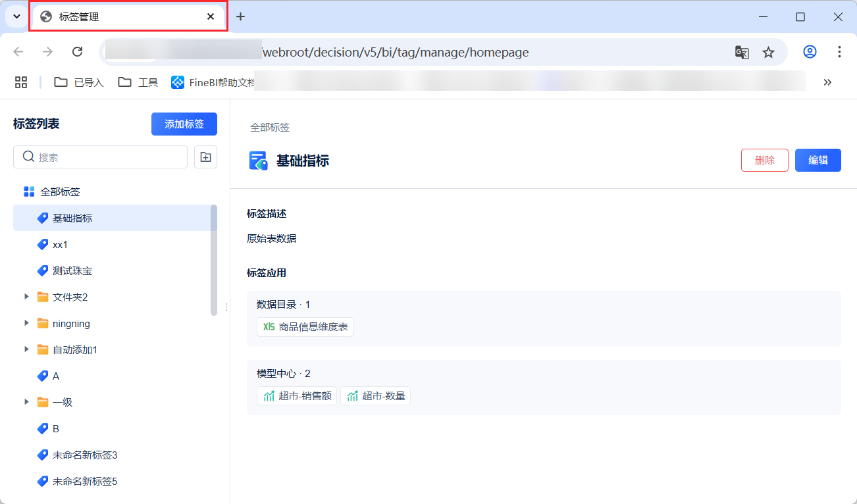This screenshot has height=504, width=857.
Task: Expand the ningning folder
Action: pyautogui.click(x=26, y=323)
